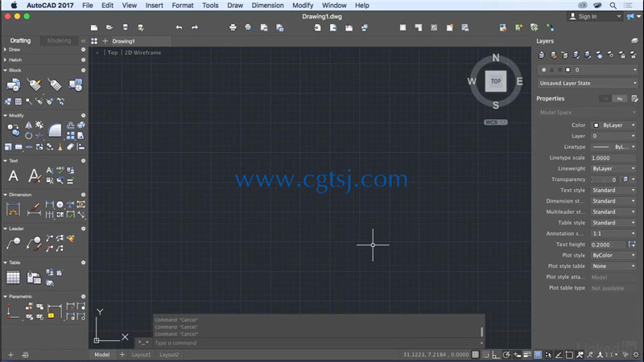Select the Insert Block tool
This screenshot has height=362, width=644.
click(13, 85)
